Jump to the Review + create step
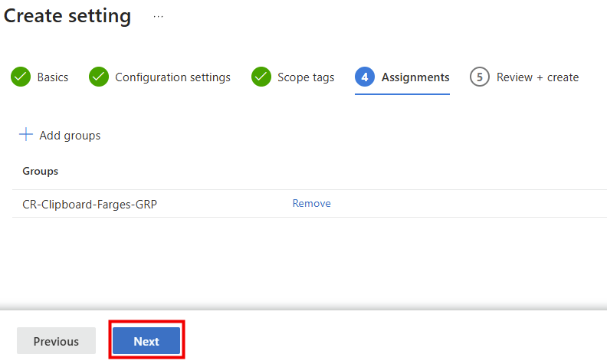 point(524,77)
